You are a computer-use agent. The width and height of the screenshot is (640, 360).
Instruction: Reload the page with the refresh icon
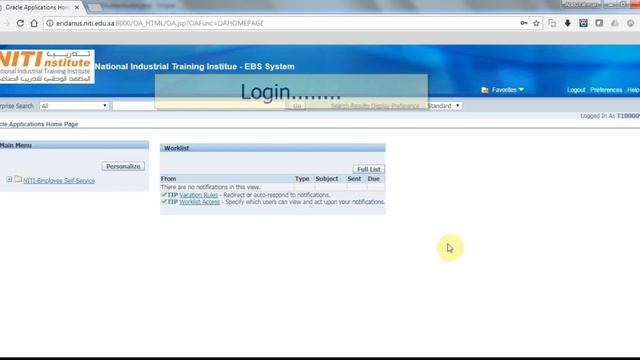20,23
